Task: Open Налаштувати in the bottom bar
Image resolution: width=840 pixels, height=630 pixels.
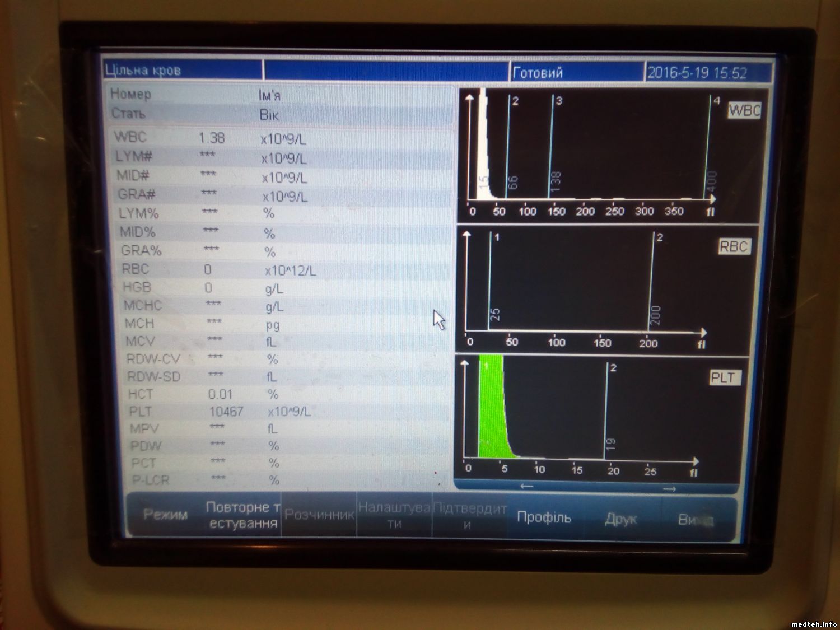Action: [x=394, y=516]
